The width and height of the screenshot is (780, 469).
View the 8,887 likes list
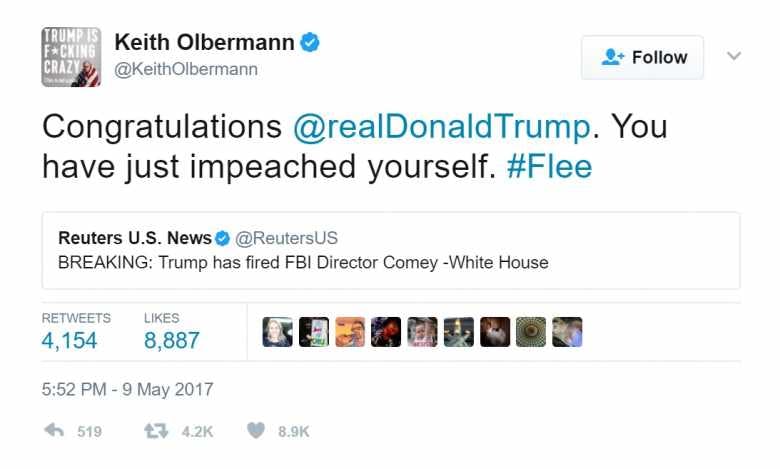pyautogui.click(x=172, y=340)
